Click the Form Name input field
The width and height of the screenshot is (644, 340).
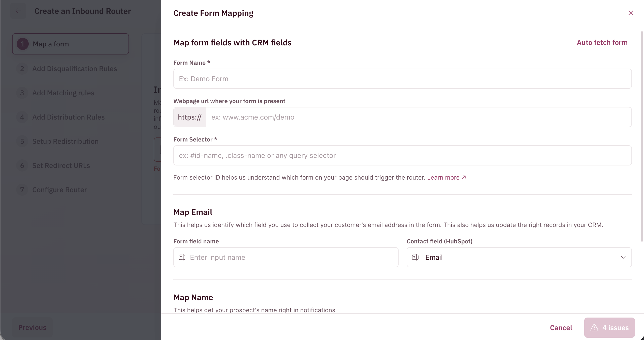coord(402,79)
